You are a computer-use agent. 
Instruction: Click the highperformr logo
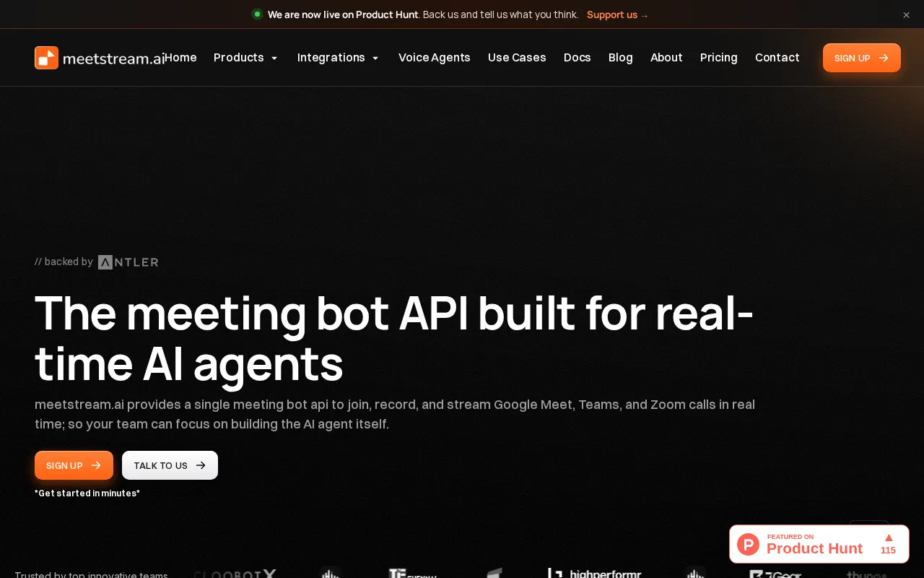(594, 574)
